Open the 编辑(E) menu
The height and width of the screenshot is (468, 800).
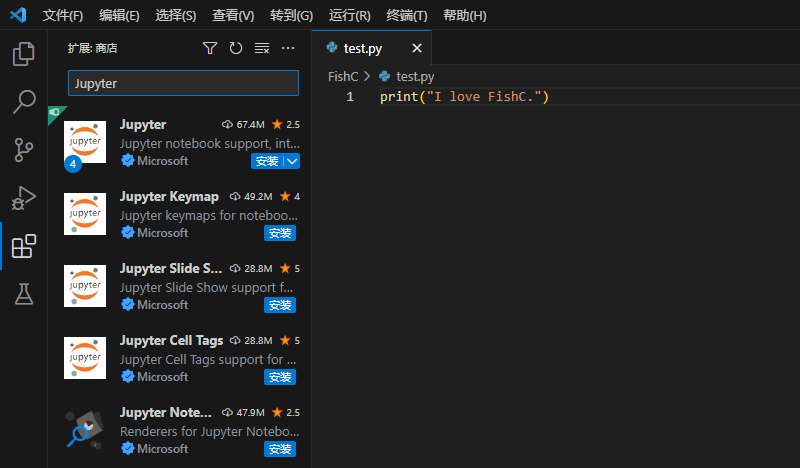tap(119, 15)
